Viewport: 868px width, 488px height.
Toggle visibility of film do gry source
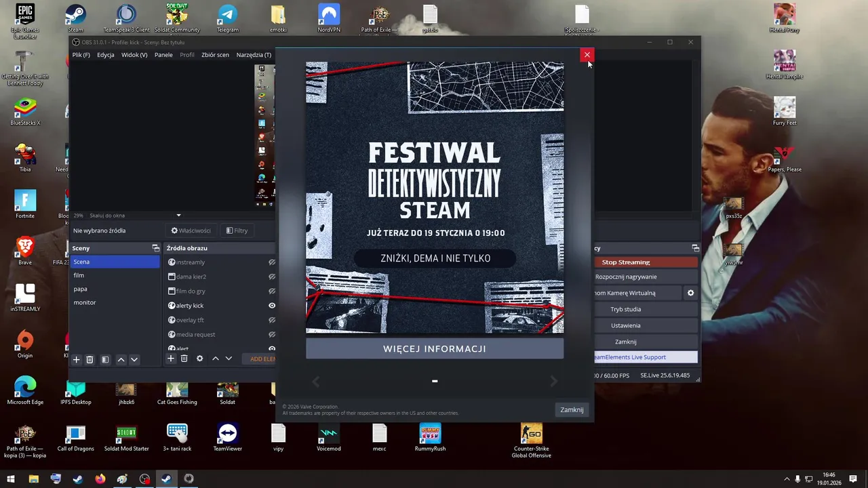271,291
